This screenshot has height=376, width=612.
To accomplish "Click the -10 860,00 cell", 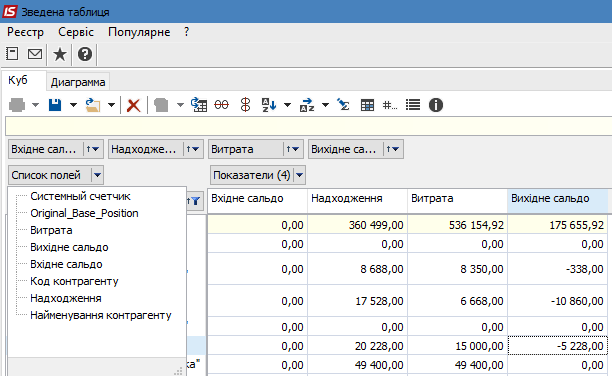I will tap(557, 301).
